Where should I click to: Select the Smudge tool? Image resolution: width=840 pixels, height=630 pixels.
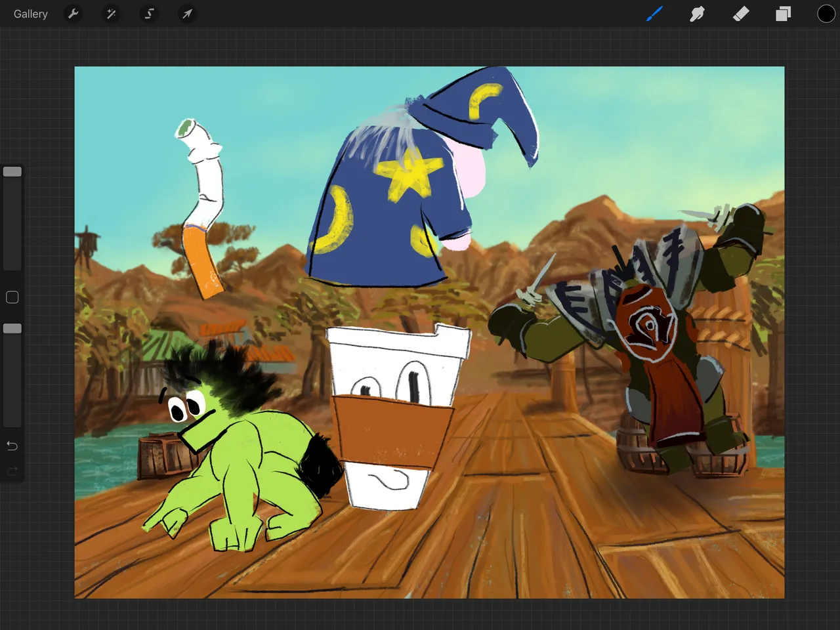coord(697,14)
